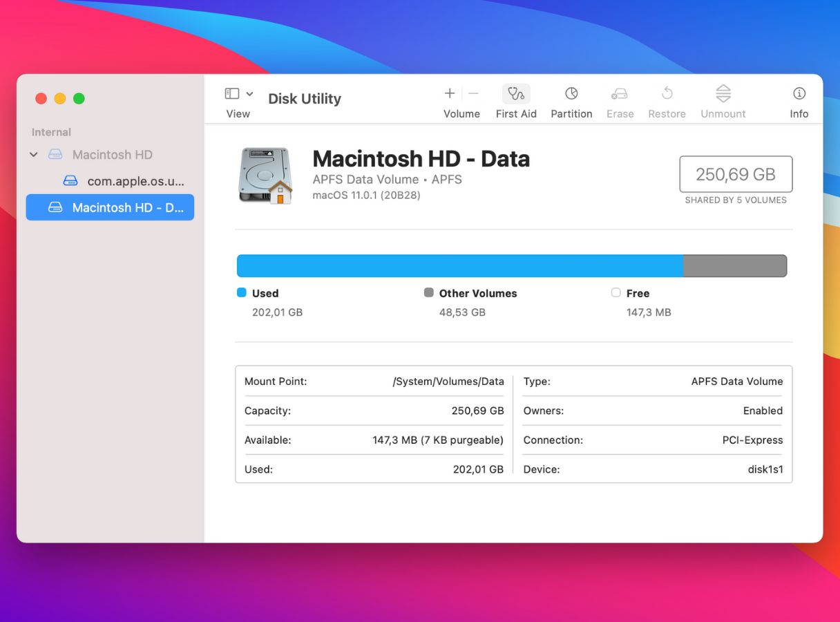The image size is (840, 622).
Task: Select the com.apple.os.u... snapshot volume
Action: pos(135,181)
